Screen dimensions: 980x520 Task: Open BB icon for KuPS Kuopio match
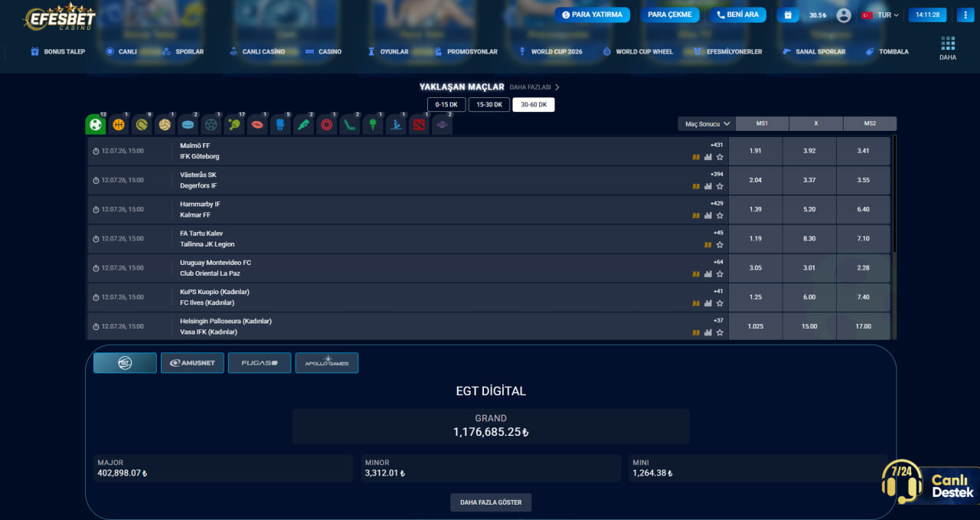click(697, 303)
